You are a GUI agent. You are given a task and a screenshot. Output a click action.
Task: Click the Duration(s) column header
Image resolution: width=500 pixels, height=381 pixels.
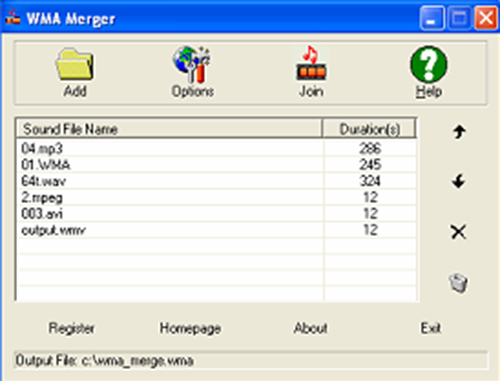(x=369, y=129)
